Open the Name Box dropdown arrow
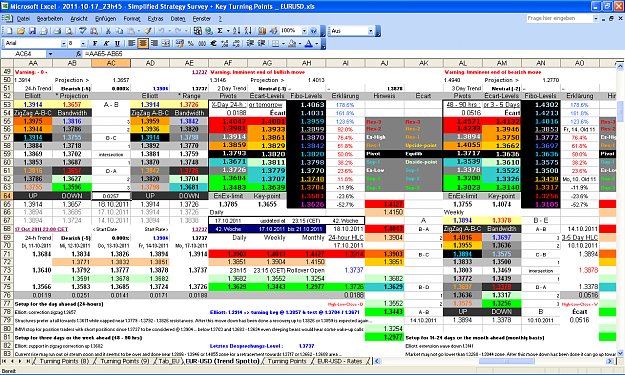625x375 pixels. [x=50, y=54]
